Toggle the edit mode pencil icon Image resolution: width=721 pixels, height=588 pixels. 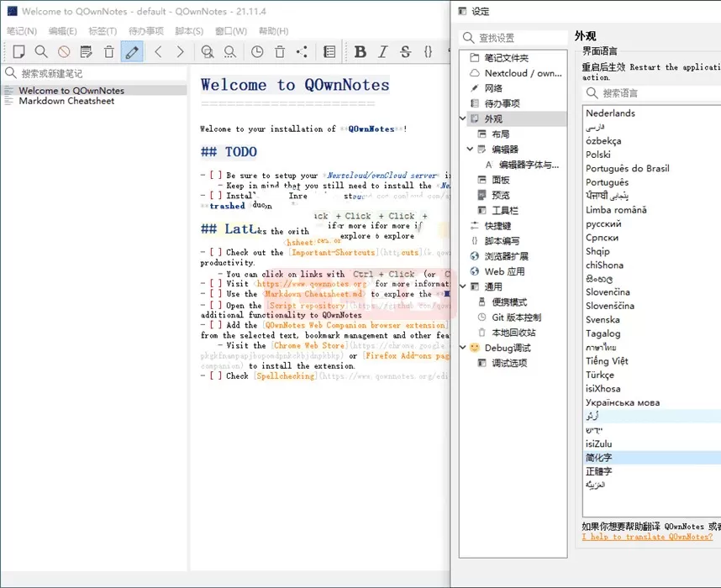[x=132, y=51]
